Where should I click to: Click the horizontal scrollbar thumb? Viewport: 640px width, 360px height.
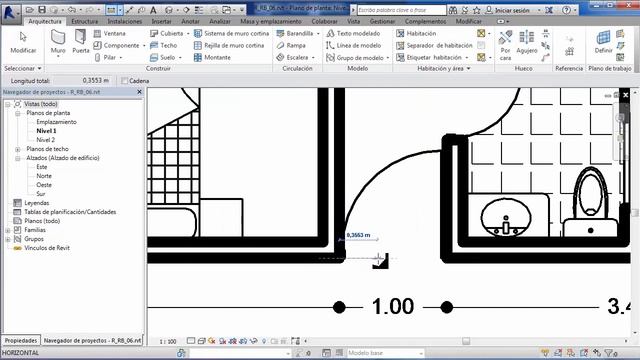(x=466, y=341)
